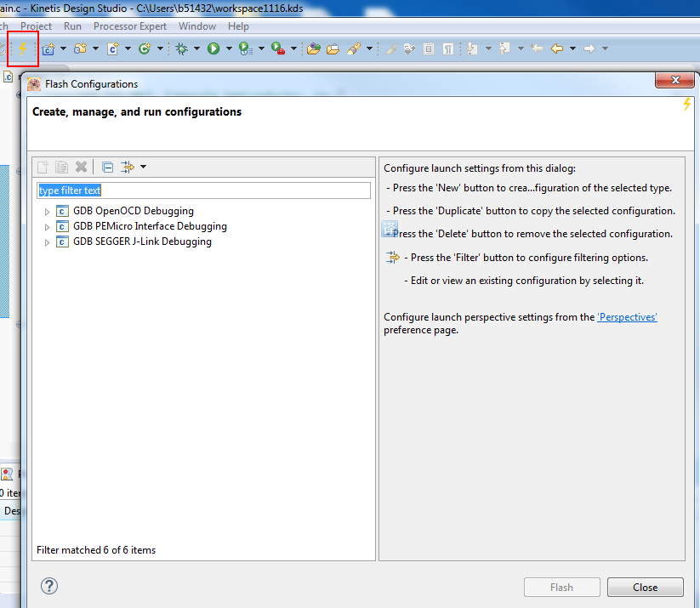Launch Debug with the green bug icon
Screen dimensions: 700x608
point(181,48)
